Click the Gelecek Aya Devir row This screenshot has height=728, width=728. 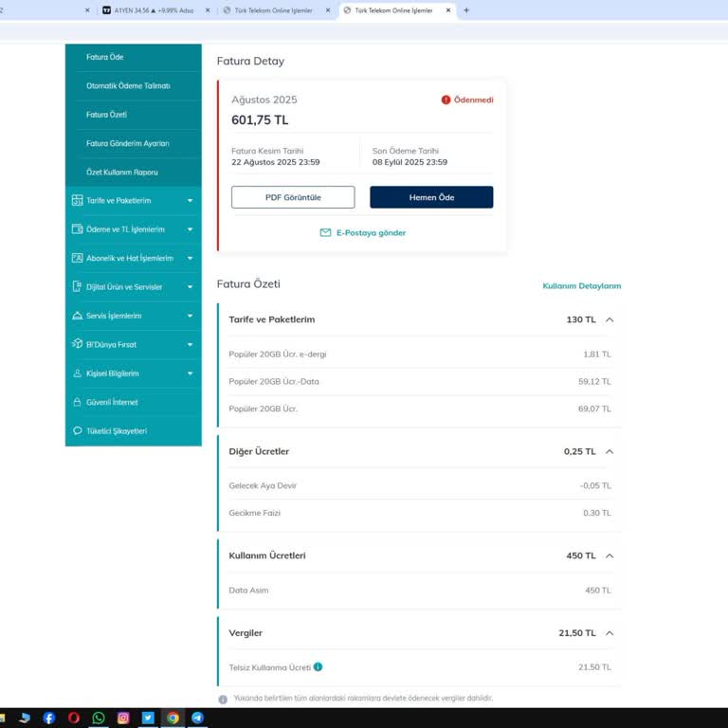click(420, 485)
